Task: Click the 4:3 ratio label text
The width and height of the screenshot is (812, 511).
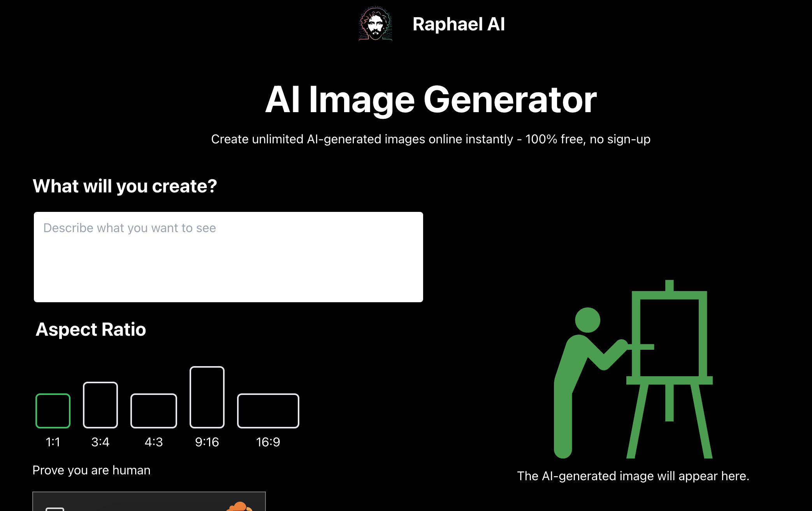Action: coord(154,442)
